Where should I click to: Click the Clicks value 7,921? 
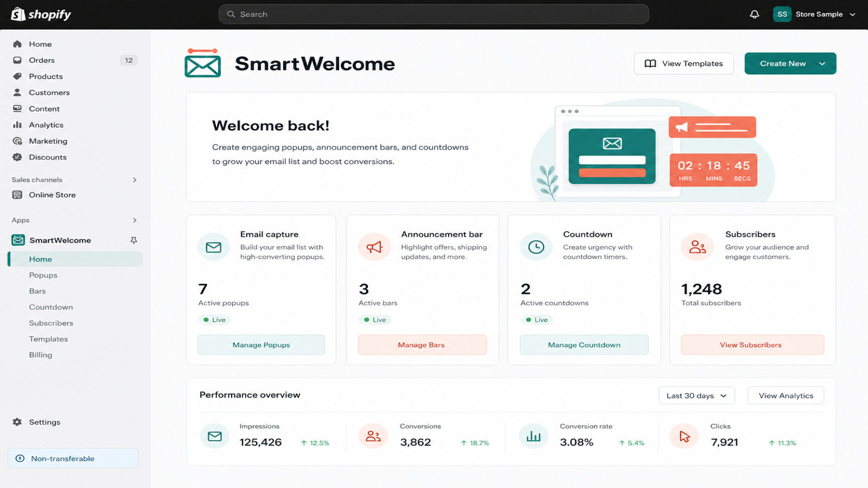[725, 442]
